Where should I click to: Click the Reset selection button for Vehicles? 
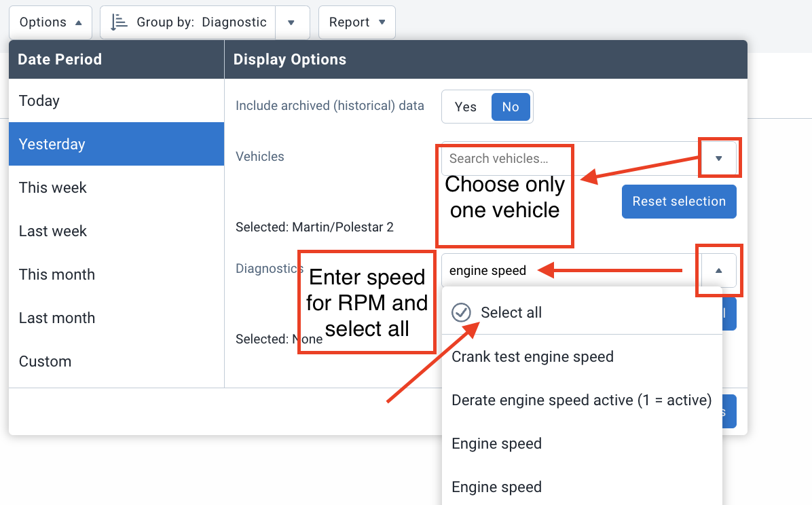(679, 202)
